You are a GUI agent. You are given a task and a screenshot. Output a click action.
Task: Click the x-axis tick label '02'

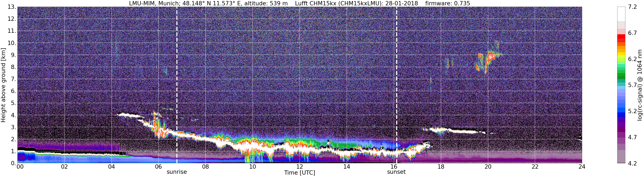point(64,167)
